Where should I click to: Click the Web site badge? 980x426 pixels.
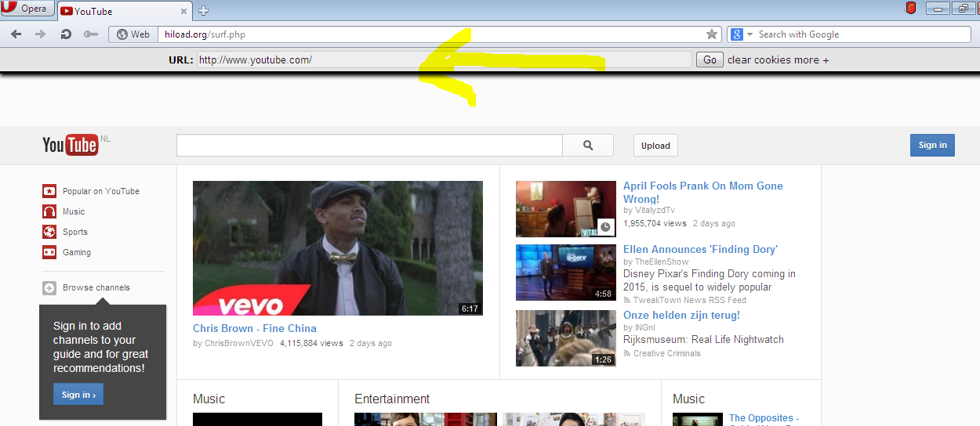click(132, 34)
